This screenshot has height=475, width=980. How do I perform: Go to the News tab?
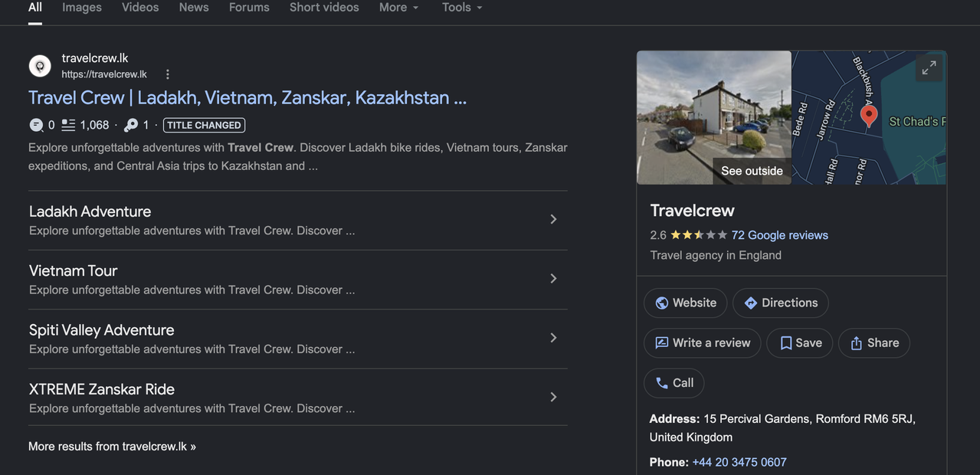pos(194,7)
